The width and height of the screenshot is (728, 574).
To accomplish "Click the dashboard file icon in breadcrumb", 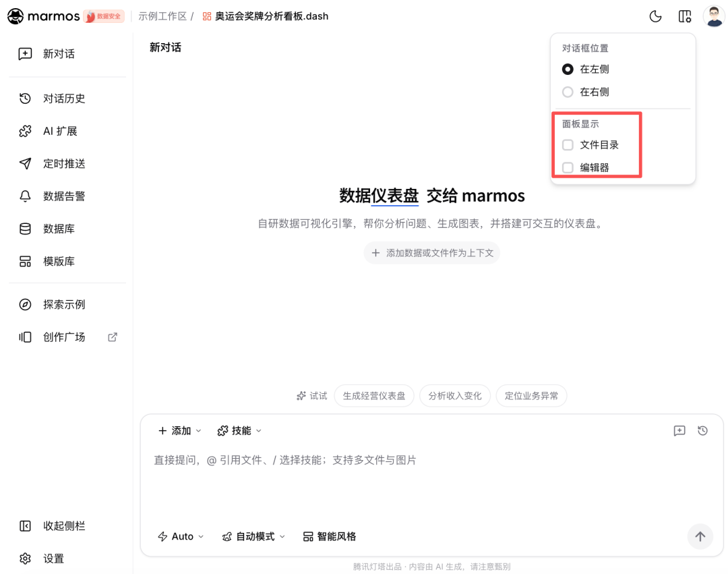I will (x=207, y=16).
